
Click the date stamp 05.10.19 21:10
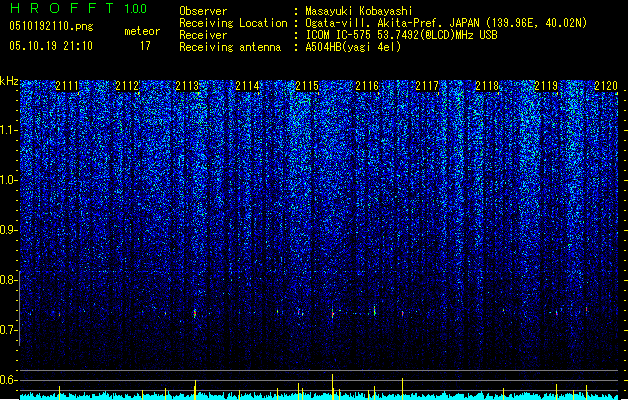coord(51,46)
